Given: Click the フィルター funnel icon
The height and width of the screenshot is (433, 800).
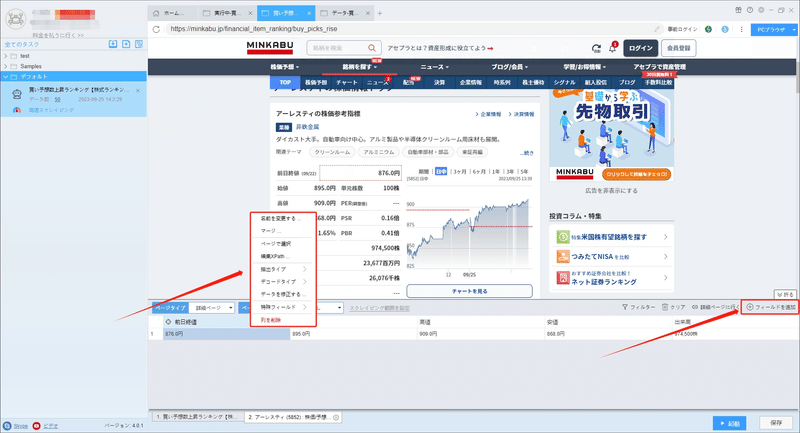Looking at the screenshot, I should (625, 307).
